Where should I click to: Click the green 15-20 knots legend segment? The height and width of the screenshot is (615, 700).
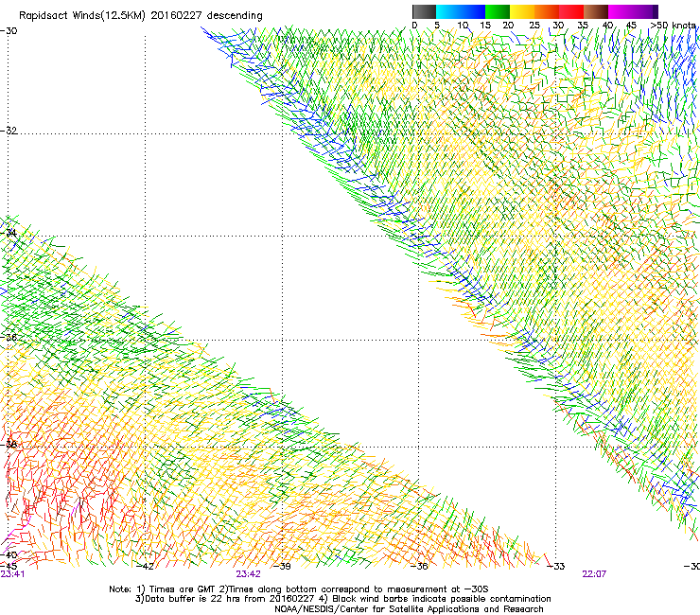[498, 11]
